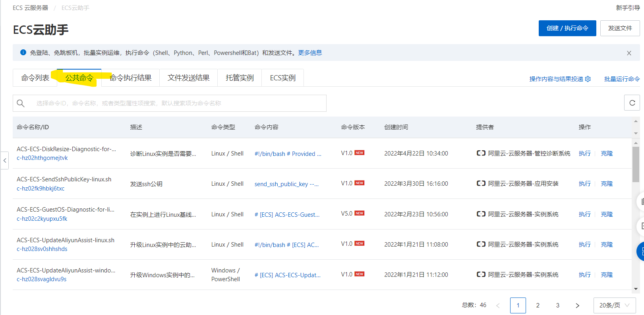Screen dimensions: 644x315
Task: Open command ID c-hz02fk9hbkj6txc
Action: tap(41, 189)
